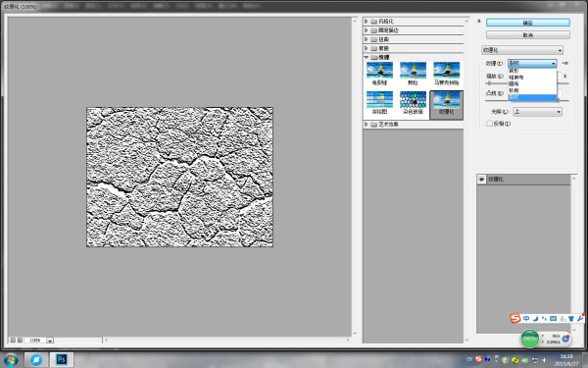Click the cracked stone preview image
The height and width of the screenshot is (368, 588).
pos(179,177)
